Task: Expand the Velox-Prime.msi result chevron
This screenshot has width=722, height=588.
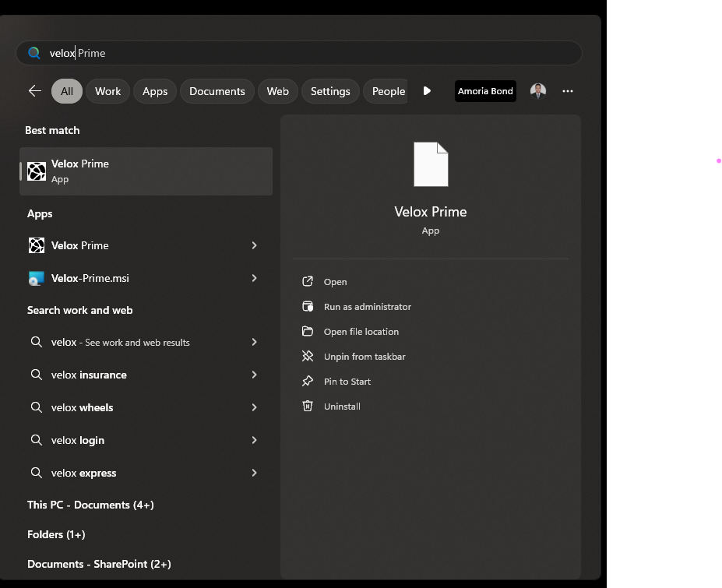Action: click(254, 278)
